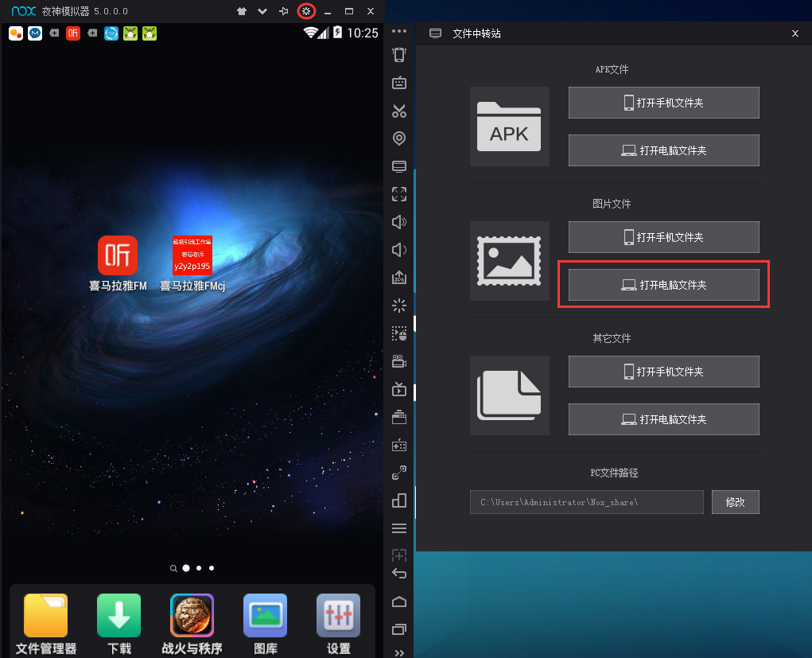Toggle the pin window on top icon

(284, 11)
